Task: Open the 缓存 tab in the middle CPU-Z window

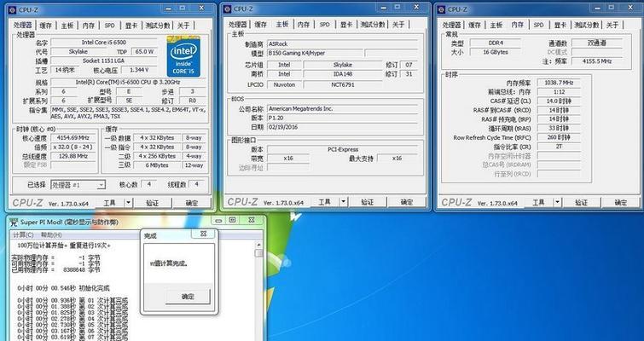Action: tap(260, 25)
